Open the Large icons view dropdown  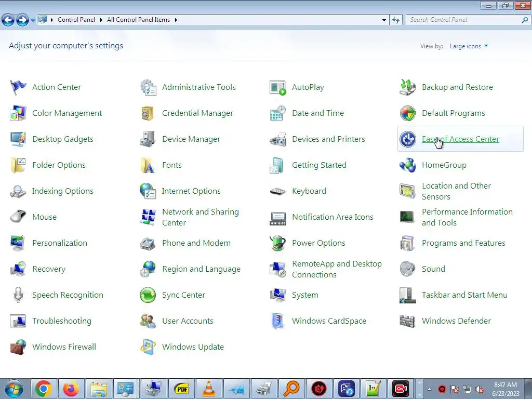(x=469, y=46)
